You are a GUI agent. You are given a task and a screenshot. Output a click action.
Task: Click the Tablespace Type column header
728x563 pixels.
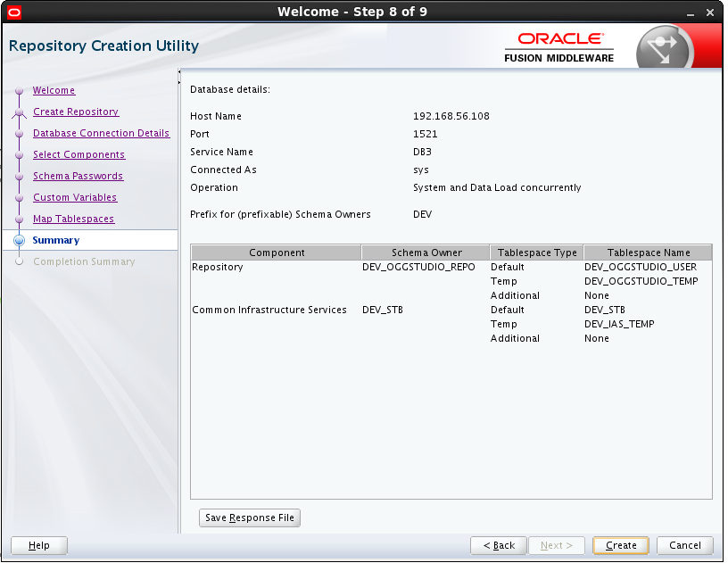click(537, 253)
